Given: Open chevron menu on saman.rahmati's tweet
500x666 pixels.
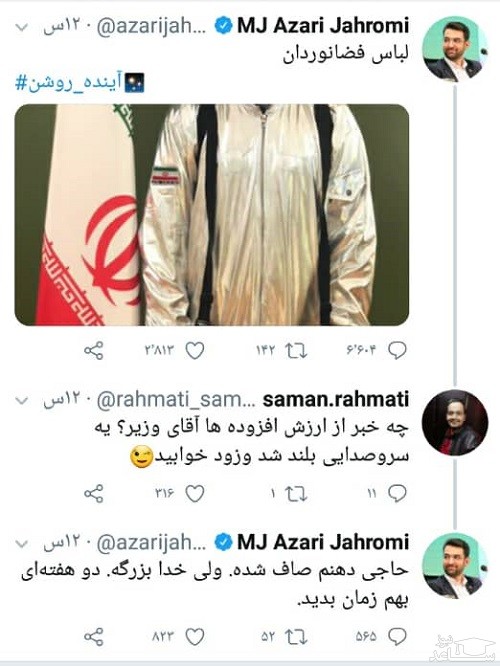Looking at the screenshot, I should (x=22, y=400).
